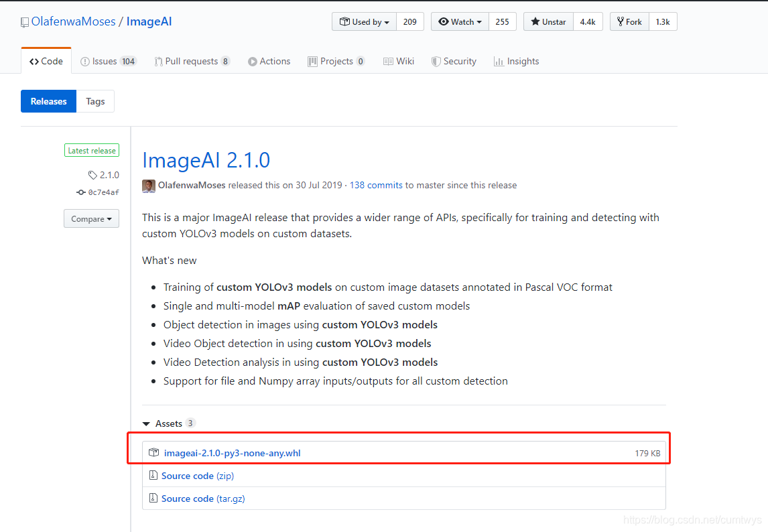Open the ImageAI repository name link
The height and width of the screenshot is (532, 768).
coord(149,21)
